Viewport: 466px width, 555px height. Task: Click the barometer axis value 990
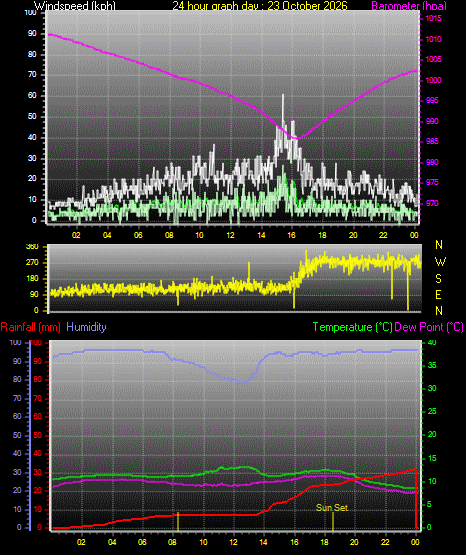tap(432, 121)
